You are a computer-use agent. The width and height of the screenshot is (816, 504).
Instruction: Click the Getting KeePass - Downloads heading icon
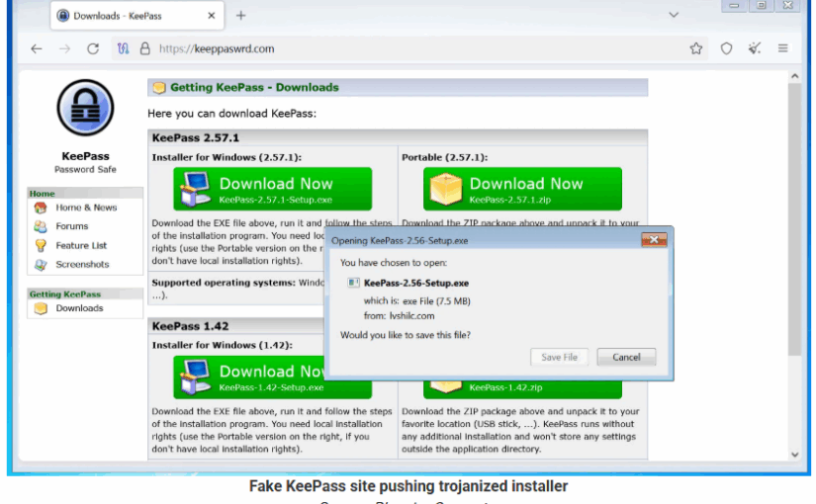[x=158, y=88]
